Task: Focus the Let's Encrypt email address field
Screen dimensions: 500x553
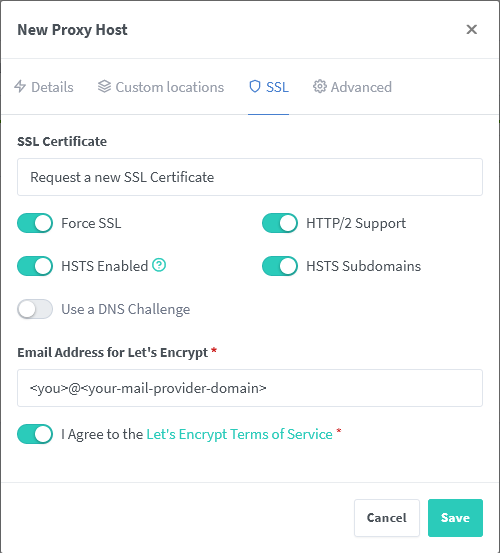Action: click(x=250, y=388)
